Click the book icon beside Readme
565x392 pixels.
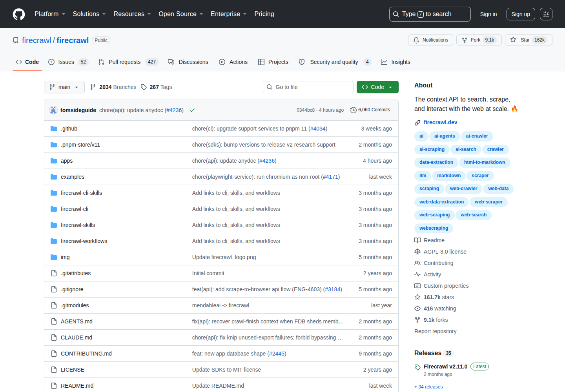click(x=417, y=240)
